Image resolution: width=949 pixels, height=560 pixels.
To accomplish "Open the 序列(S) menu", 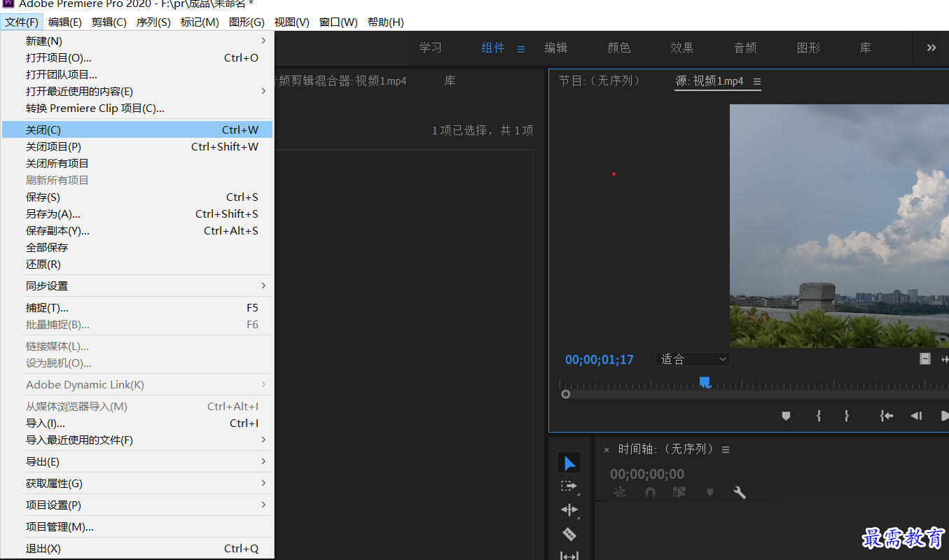I will tap(153, 22).
